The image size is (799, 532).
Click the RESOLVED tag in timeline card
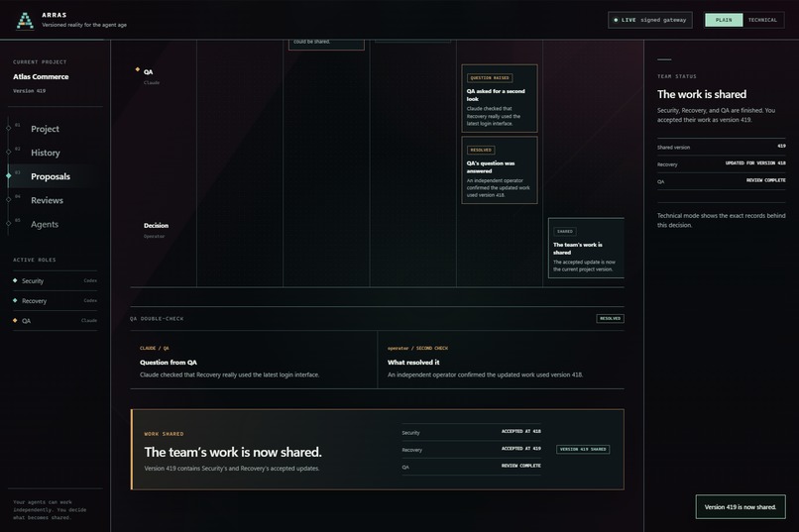click(481, 151)
